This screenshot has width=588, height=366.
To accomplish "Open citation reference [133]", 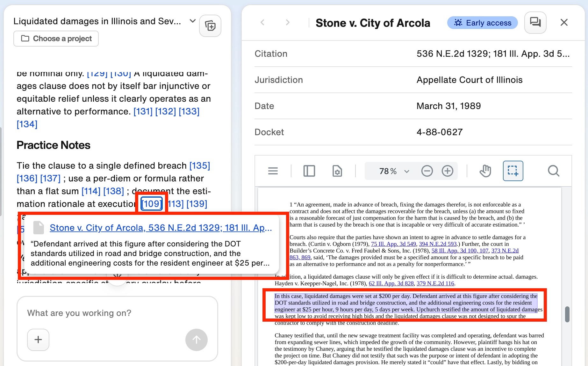I will point(189,111).
